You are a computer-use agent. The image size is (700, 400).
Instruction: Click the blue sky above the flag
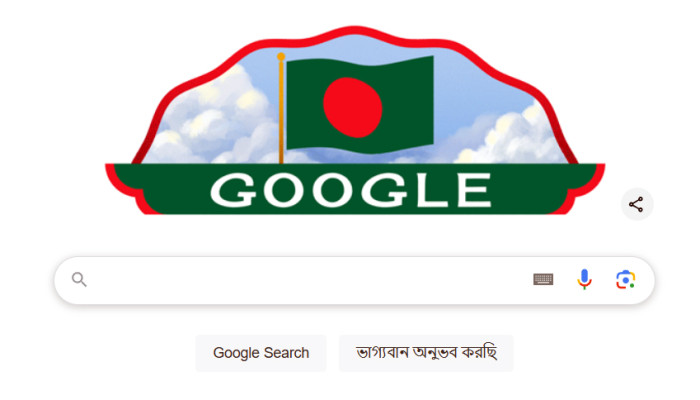tap(357, 47)
